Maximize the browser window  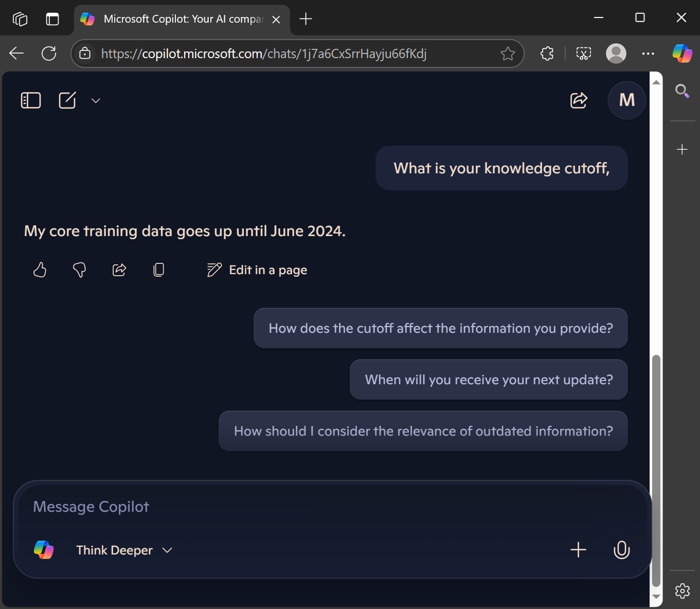[x=640, y=17]
